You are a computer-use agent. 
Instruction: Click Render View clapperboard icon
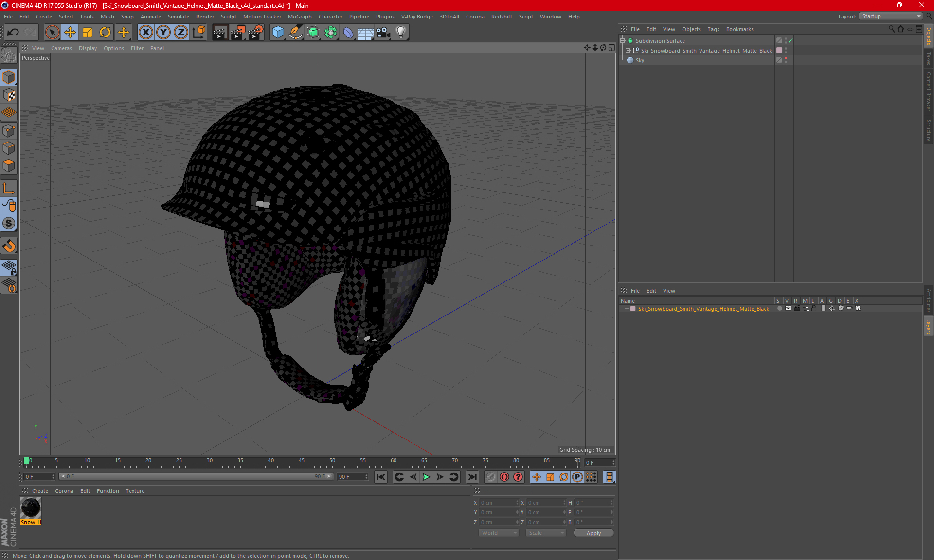220,33
